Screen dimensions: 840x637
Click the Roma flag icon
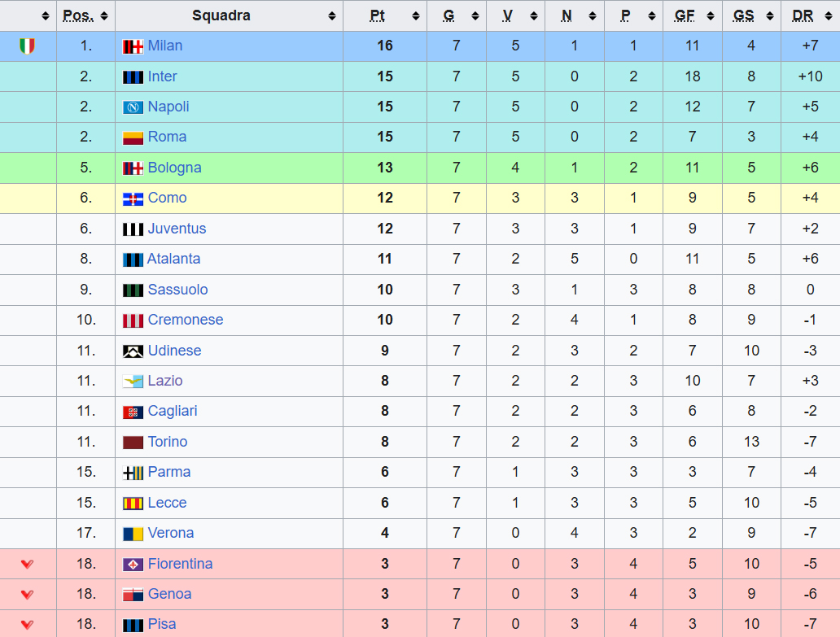pos(133,137)
